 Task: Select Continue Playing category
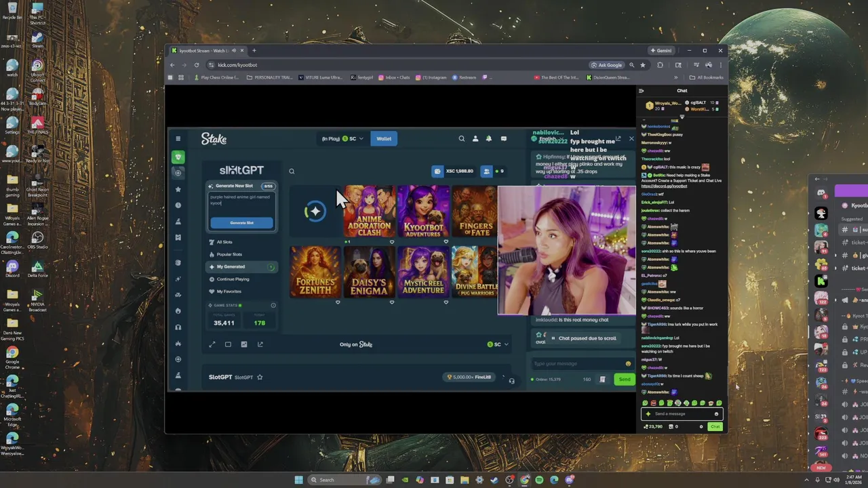click(233, 279)
